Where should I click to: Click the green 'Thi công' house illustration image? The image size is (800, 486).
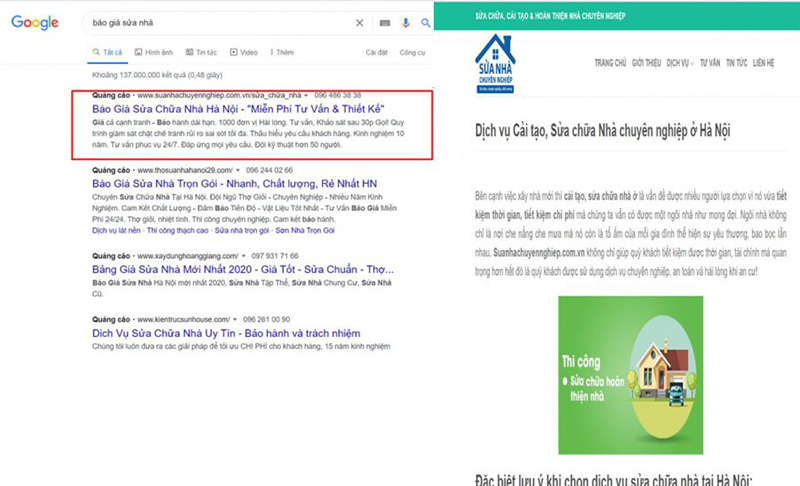coord(631,375)
